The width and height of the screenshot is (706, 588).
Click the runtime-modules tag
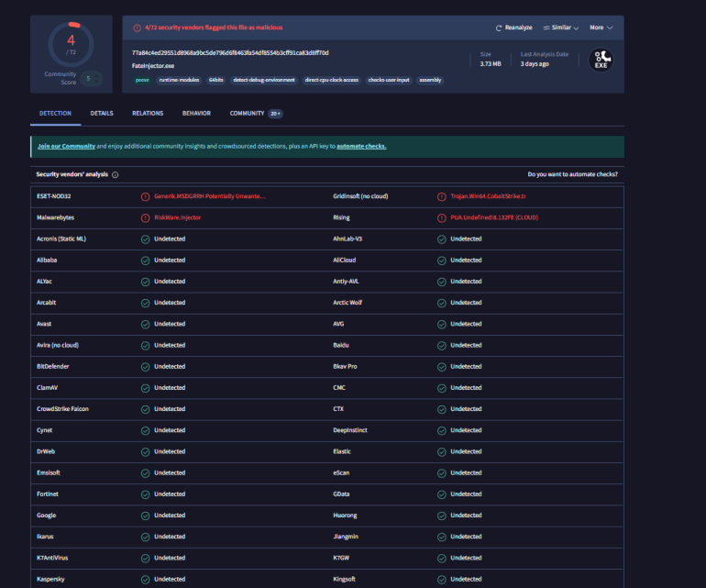point(179,80)
